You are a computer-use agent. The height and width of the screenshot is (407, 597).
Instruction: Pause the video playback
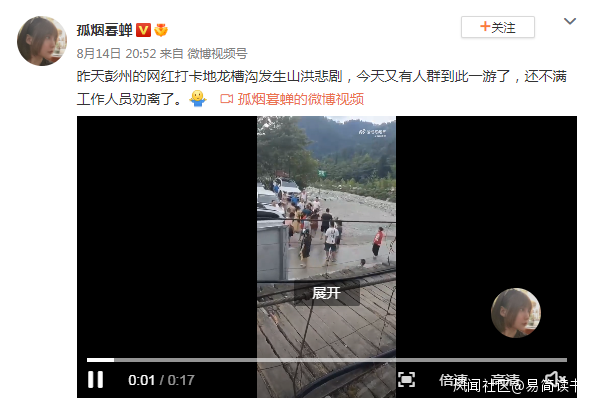(x=96, y=380)
